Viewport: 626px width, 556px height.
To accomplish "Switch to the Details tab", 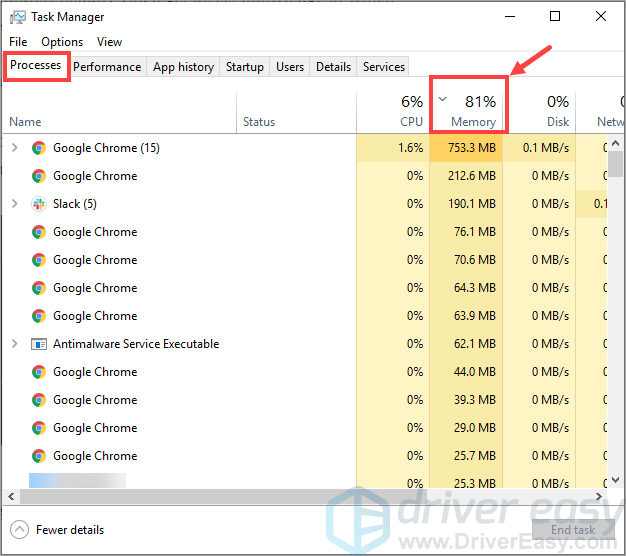I will click(x=333, y=67).
